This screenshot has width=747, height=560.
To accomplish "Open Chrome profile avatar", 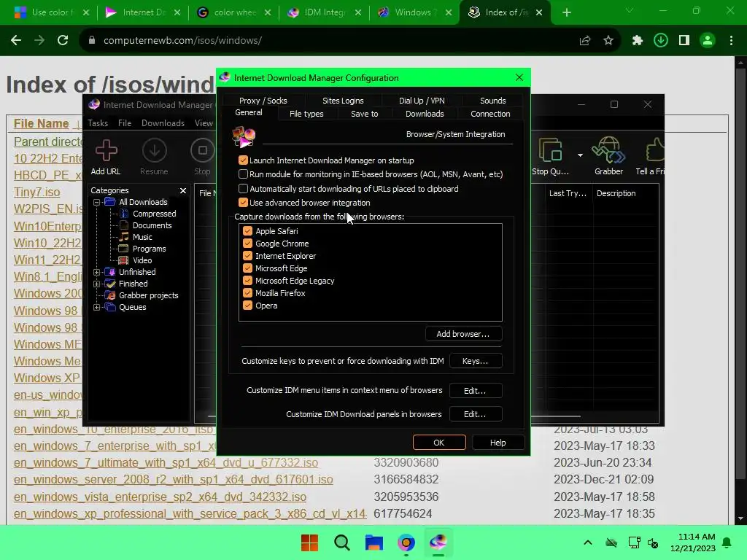I will tap(708, 41).
